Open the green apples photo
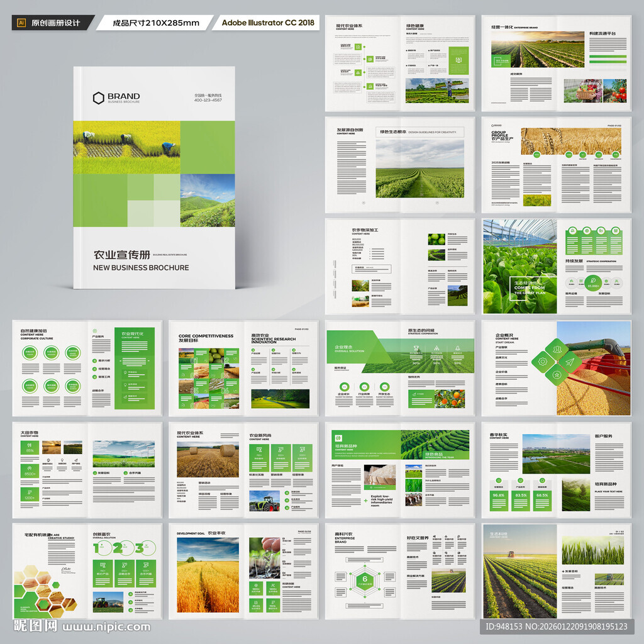The width and height of the screenshot is (644, 644). [436, 239]
